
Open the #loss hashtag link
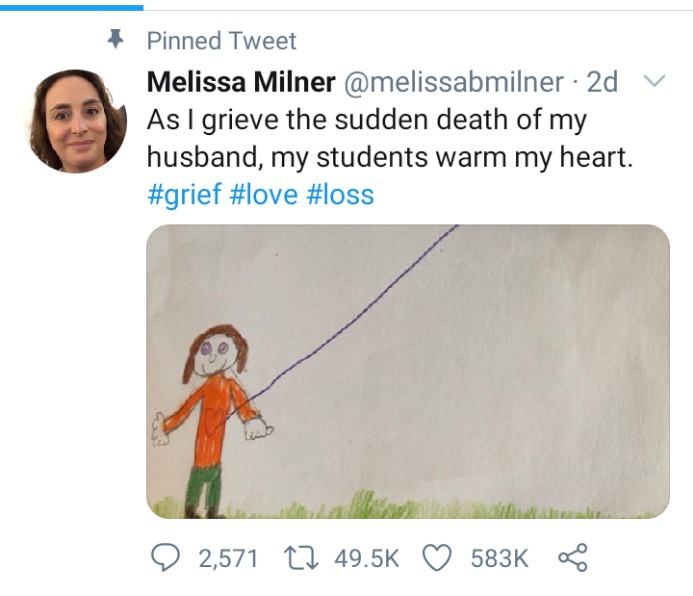point(340,194)
